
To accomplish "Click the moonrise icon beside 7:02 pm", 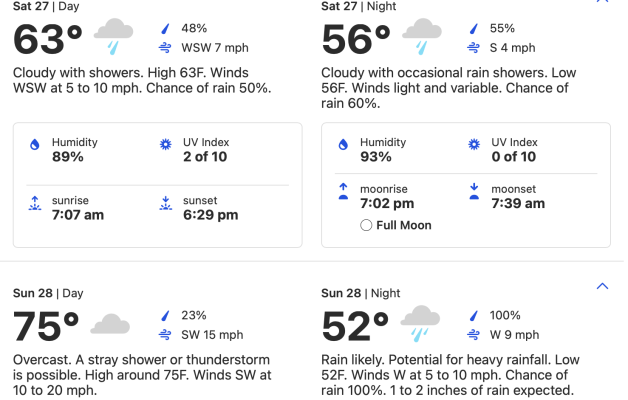I will point(343,188).
